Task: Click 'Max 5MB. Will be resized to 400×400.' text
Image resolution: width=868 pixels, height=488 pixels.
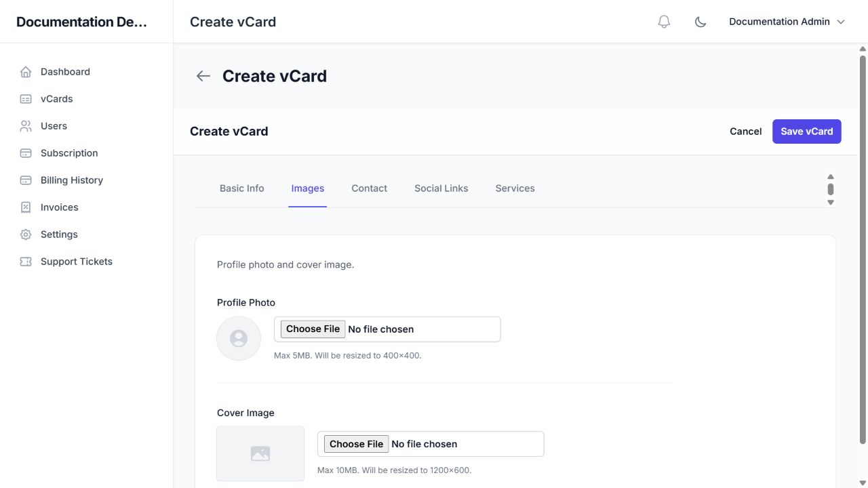Action: [x=348, y=355]
